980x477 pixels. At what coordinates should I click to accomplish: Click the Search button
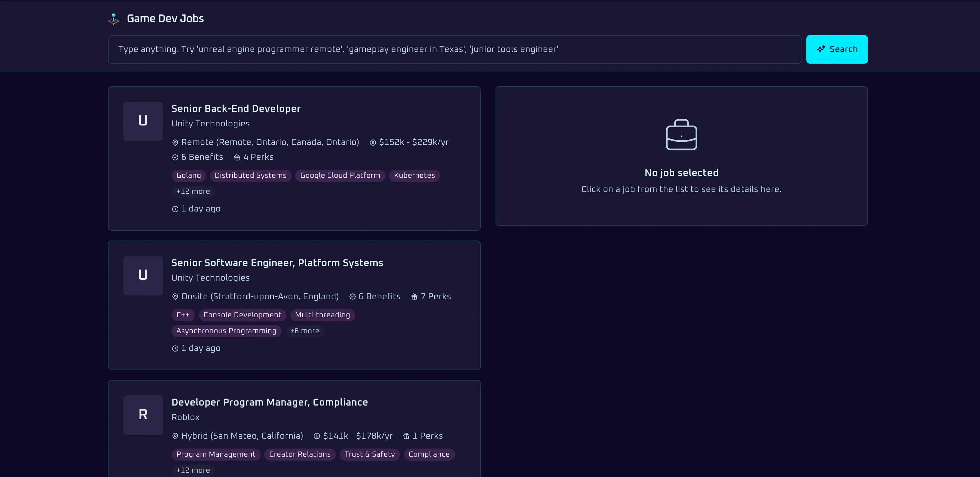click(x=837, y=49)
